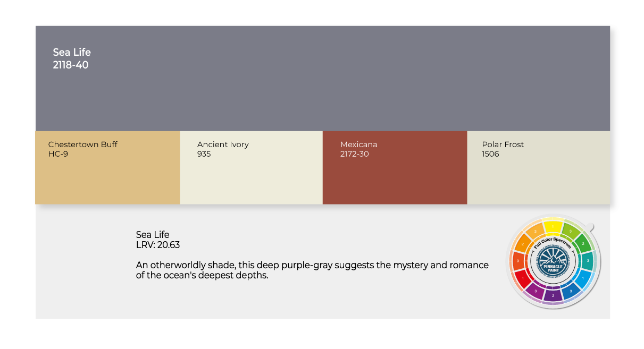Choose the teal segment of the color wheel
Image resolution: width=644 pixels, height=349 pixels.
coord(588,261)
